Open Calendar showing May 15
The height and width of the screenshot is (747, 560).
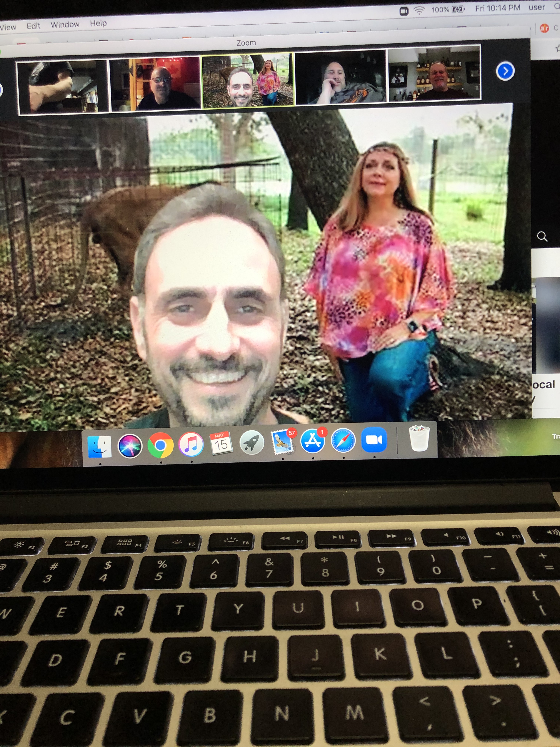pos(221,443)
